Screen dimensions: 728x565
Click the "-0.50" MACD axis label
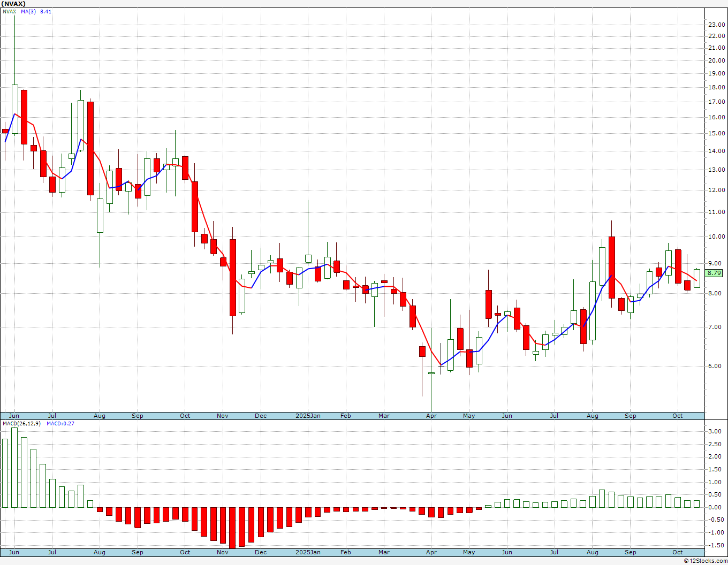tap(716, 520)
